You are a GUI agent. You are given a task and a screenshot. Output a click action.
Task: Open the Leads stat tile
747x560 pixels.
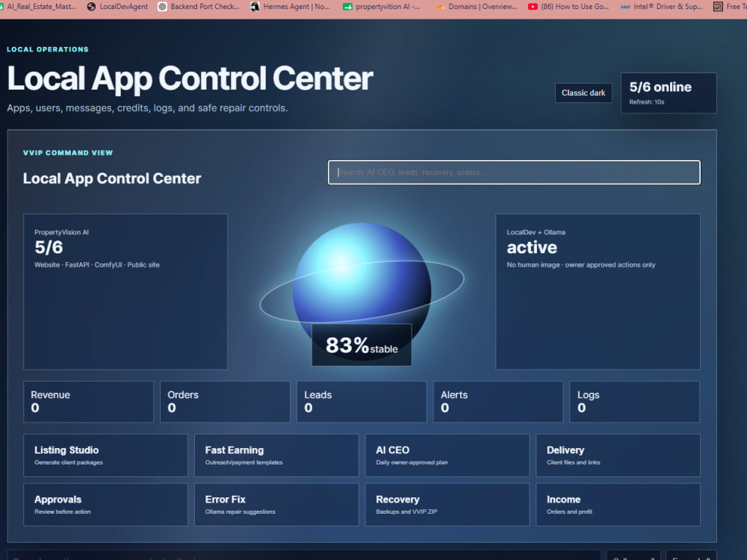tap(362, 402)
